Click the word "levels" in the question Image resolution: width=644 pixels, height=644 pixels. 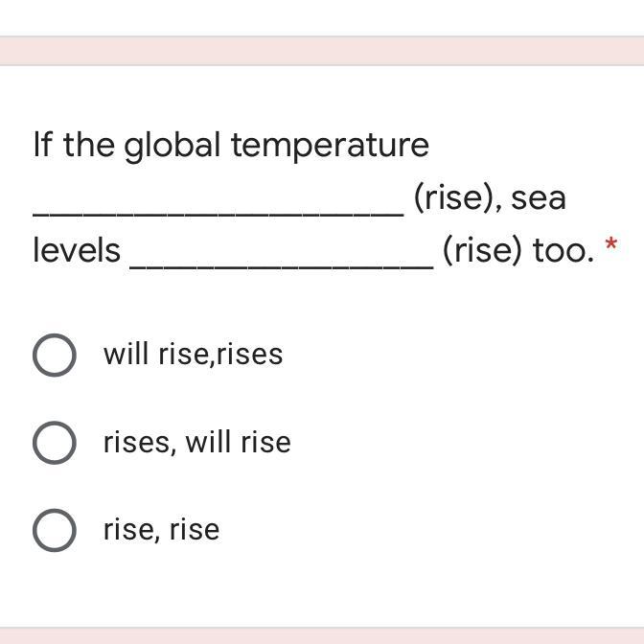point(77,250)
